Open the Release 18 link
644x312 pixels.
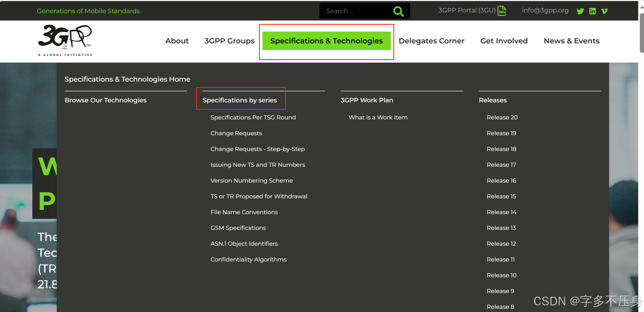pyautogui.click(x=501, y=149)
